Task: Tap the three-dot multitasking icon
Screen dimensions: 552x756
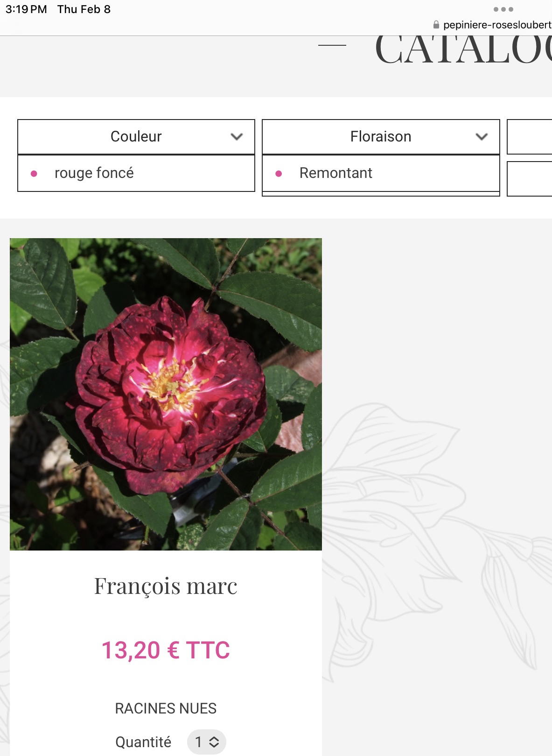Action: 503,9
